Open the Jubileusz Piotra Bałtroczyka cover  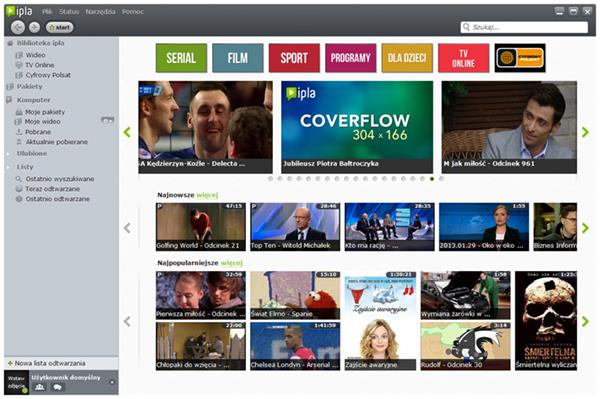[x=357, y=127]
